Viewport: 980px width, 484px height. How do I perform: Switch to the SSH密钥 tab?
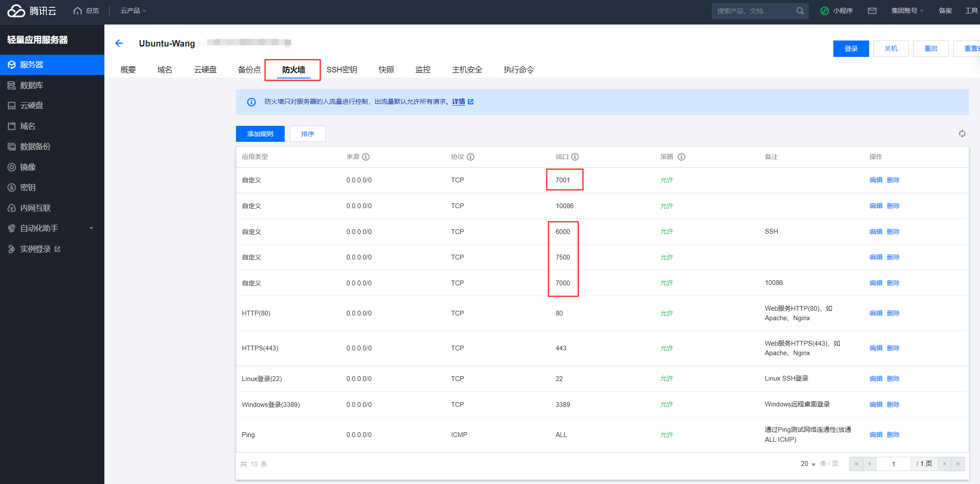tap(342, 70)
